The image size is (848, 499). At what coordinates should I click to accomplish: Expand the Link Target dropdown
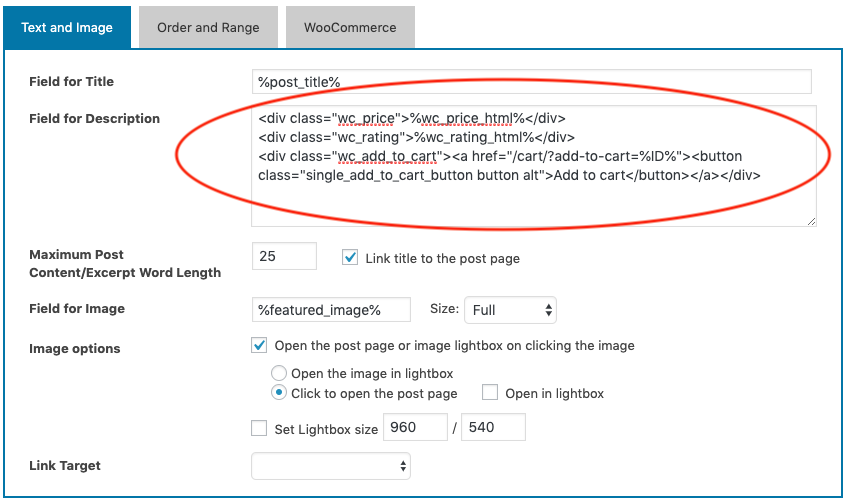[x=331, y=465]
